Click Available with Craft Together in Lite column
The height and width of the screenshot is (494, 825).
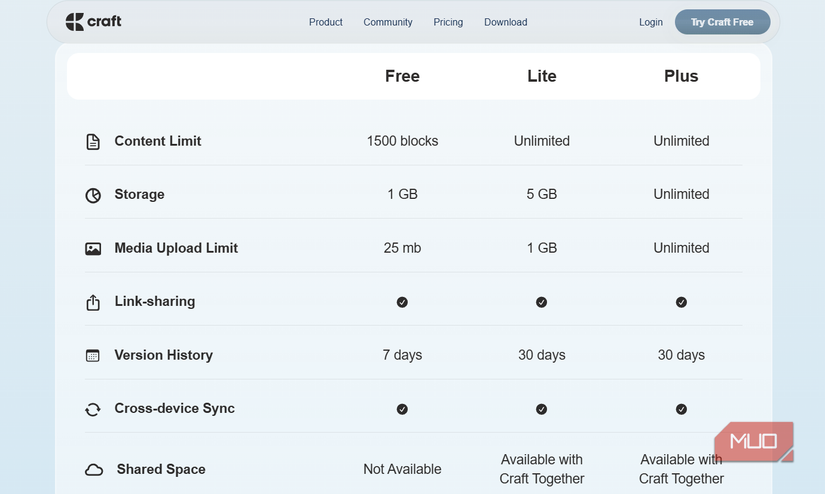541,469
